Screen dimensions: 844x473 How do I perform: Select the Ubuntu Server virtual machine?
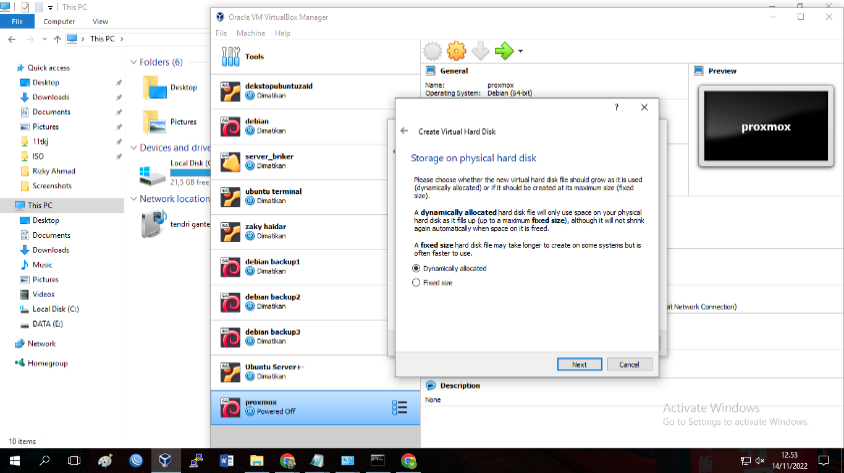315,372
